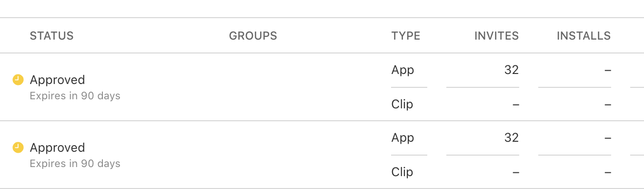
Task: Click the TYPE column header
Action: point(406,36)
